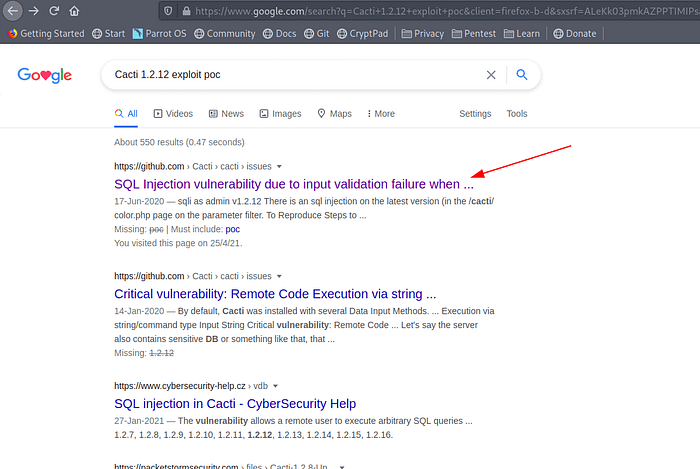Screen dimensions: 700x469
Task: Open the Critical vulnerability Remote Code Execution link
Action: tap(275, 294)
